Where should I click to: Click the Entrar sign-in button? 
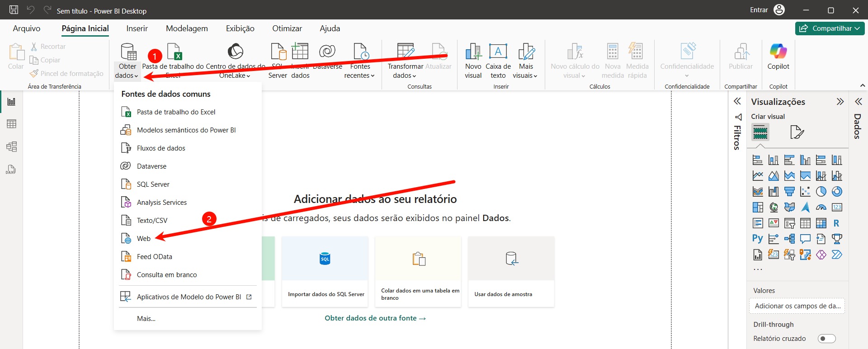(759, 10)
